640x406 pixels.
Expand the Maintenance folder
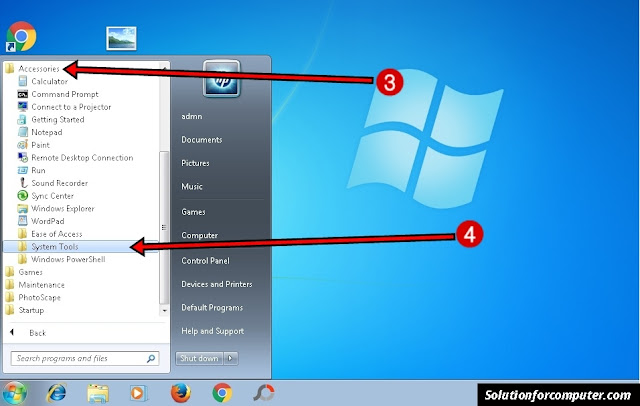click(35, 284)
